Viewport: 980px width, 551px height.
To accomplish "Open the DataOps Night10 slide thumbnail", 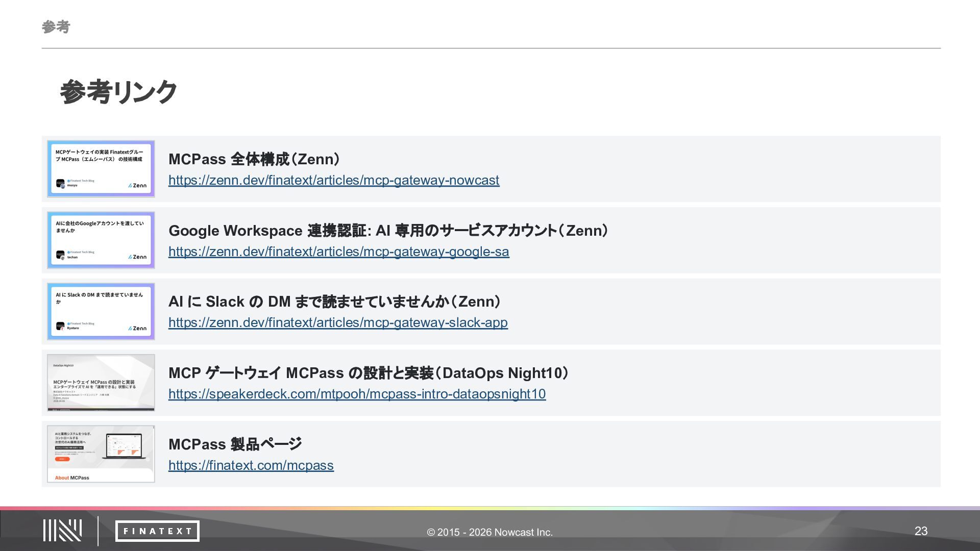I will [101, 383].
